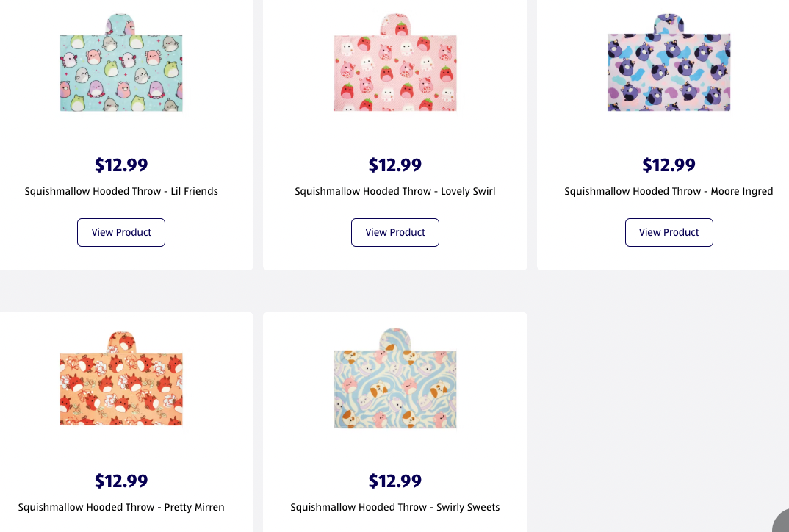Image resolution: width=789 pixels, height=532 pixels.
Task: Open the 'Squishmallow Hooded Throw - Lil Friends' title
Action: tap(121, 191)
